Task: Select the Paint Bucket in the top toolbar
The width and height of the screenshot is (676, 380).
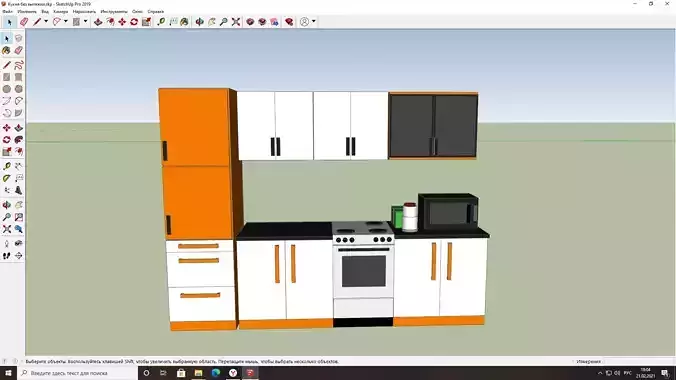Action: [185, 22]
